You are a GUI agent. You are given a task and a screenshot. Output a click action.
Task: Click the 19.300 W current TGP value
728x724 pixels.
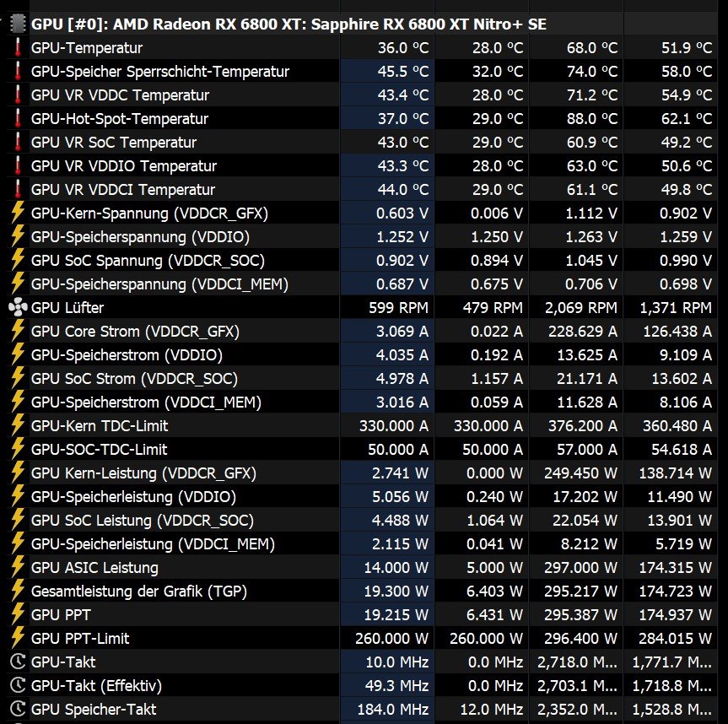pos(396,592)
